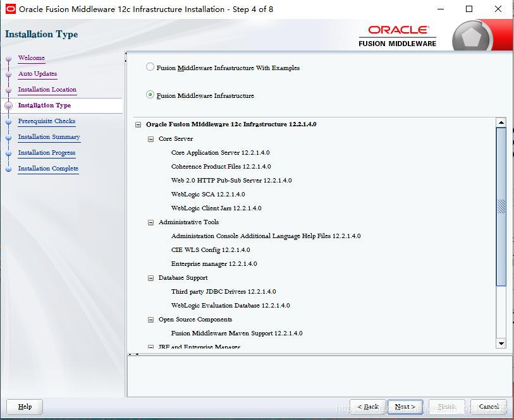The image size is (514, 420).
Task: Open Installation Summary step
Action: (49, 137)
